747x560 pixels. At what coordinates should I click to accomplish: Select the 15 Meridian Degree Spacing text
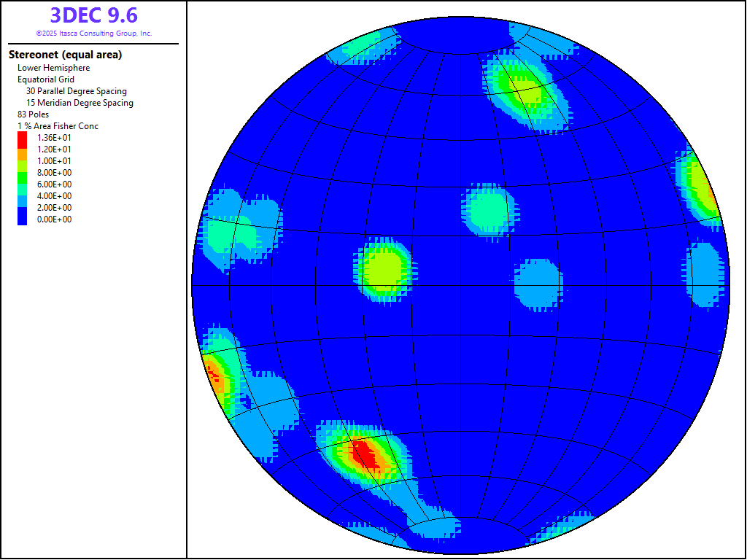(x=80, y=103)
